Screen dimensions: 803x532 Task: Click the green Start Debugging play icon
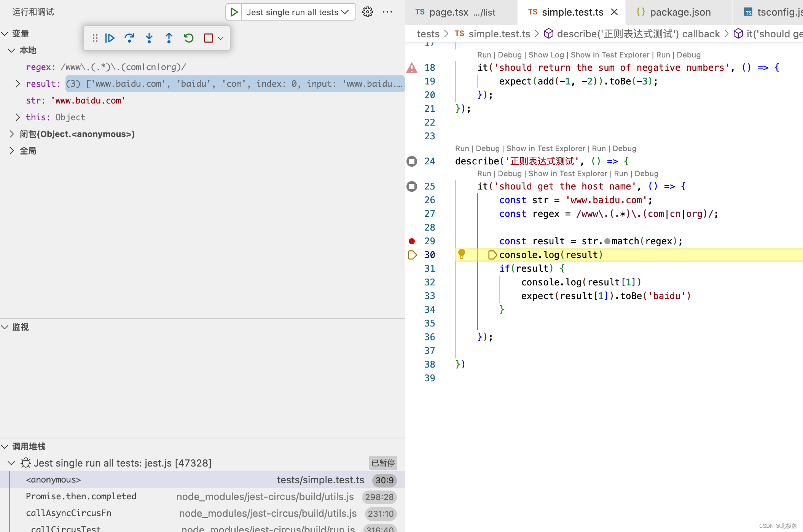(234, 12)
